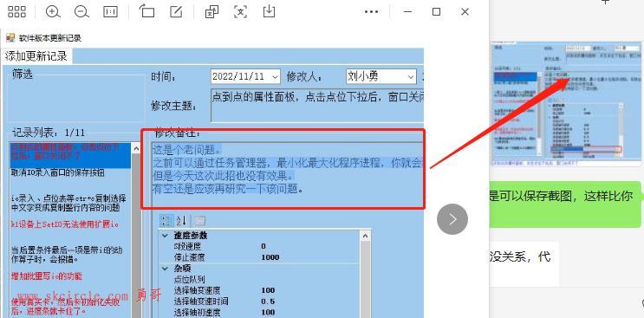The height and width of the screenshot is (318, 644).
Task: Expand the date dropdown 2022/11/11
Action: point(246,76)
